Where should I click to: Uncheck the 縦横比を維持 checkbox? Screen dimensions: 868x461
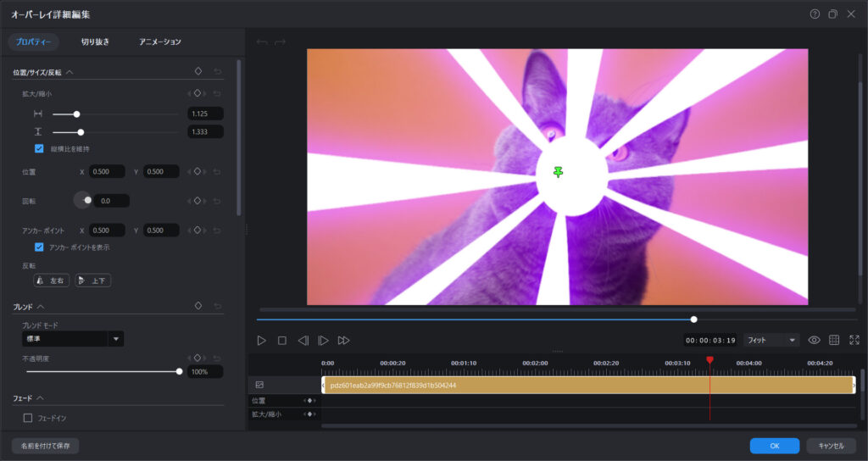coord(39,148)
